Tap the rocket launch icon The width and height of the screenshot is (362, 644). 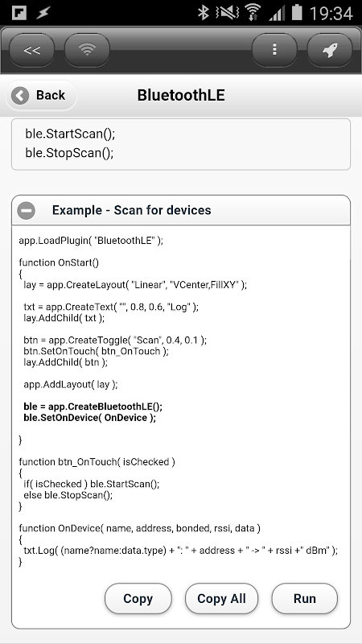[x=330, y=50]
